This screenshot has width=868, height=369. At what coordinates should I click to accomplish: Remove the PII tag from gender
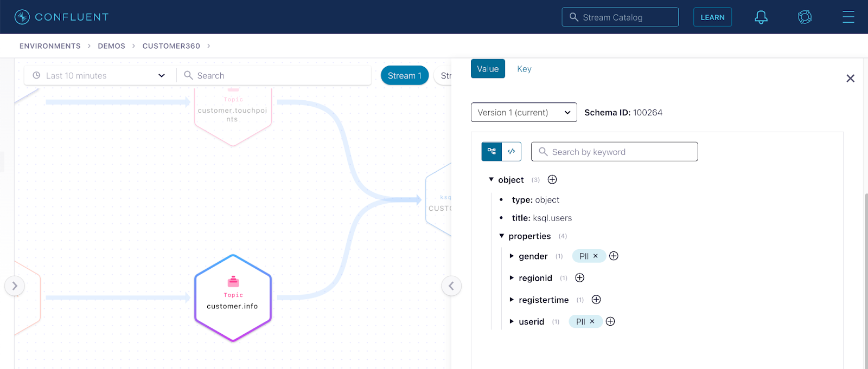596,256
